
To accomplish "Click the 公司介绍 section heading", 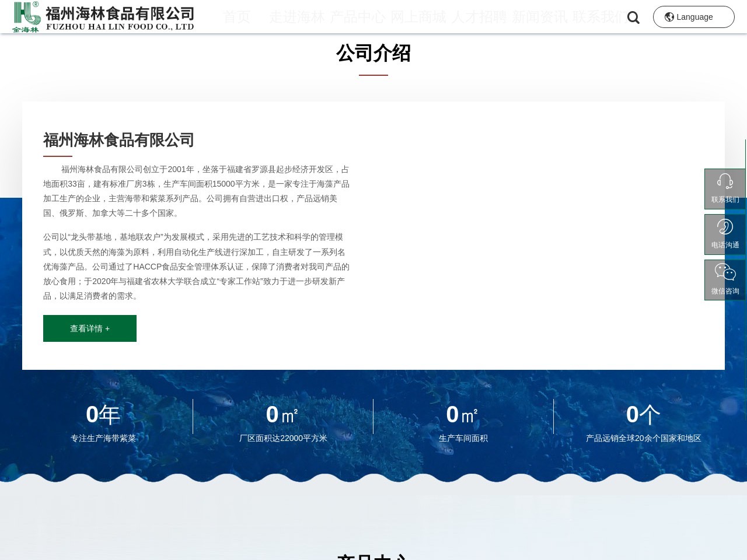I will [373, 53].
